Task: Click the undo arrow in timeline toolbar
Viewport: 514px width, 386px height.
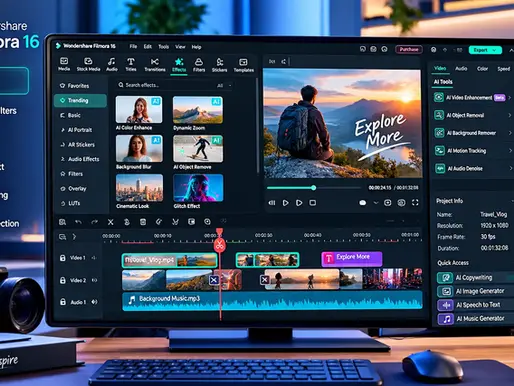Action: click(78, 222)
